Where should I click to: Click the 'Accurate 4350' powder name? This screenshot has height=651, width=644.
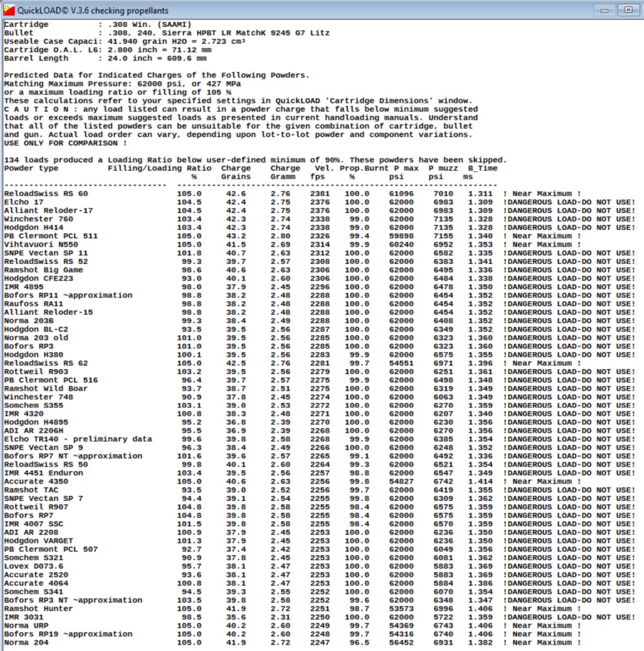point(36,482)
